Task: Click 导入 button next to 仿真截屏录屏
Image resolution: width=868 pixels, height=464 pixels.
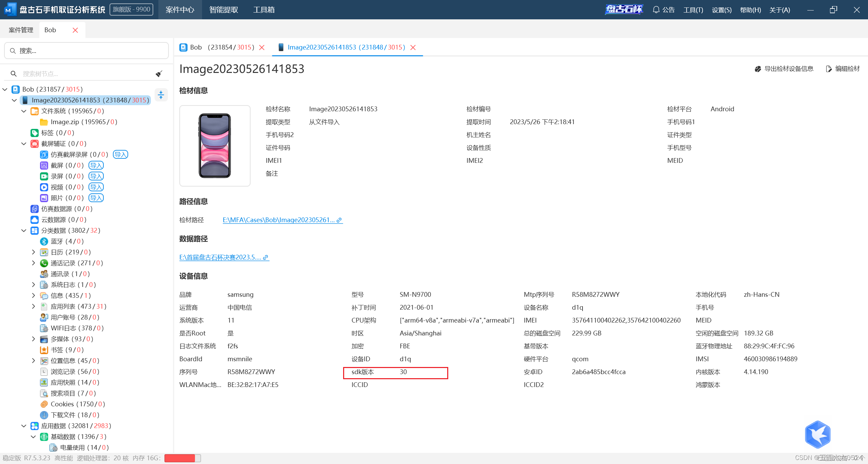Action: pos(120,155)
